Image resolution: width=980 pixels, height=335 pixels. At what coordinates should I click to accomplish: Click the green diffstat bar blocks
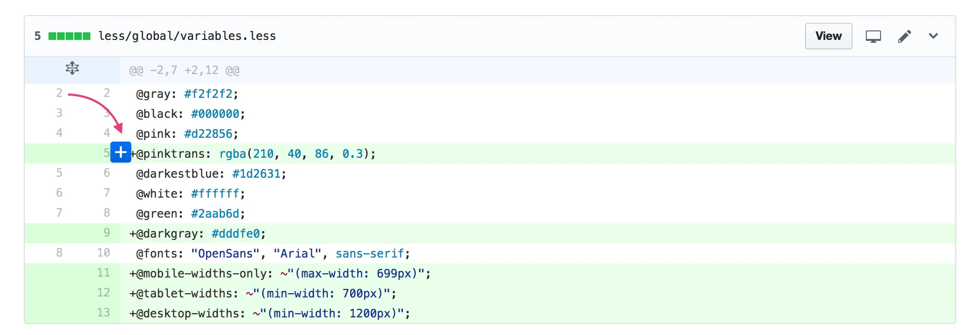69,36
